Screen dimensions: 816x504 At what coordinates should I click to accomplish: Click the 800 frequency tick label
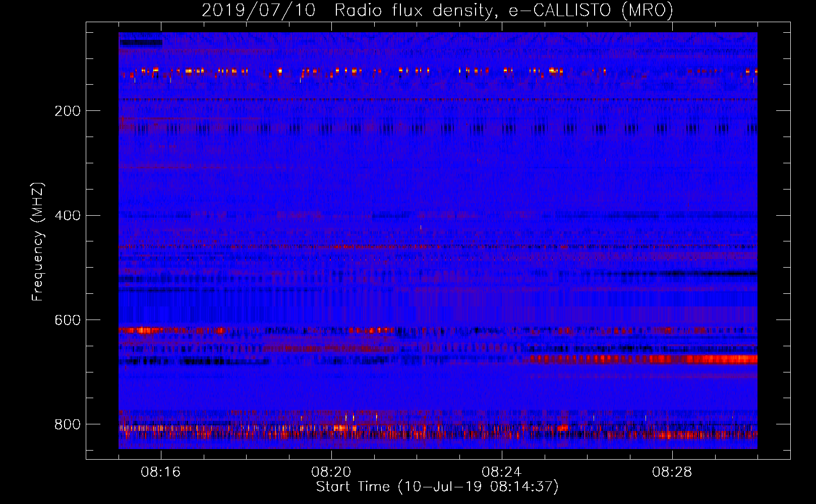[x=68, y=424]
